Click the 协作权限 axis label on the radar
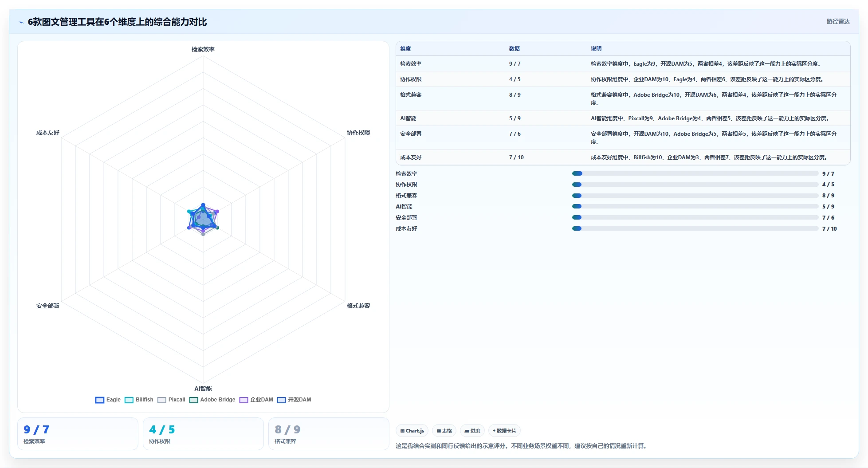 [358, 133]
